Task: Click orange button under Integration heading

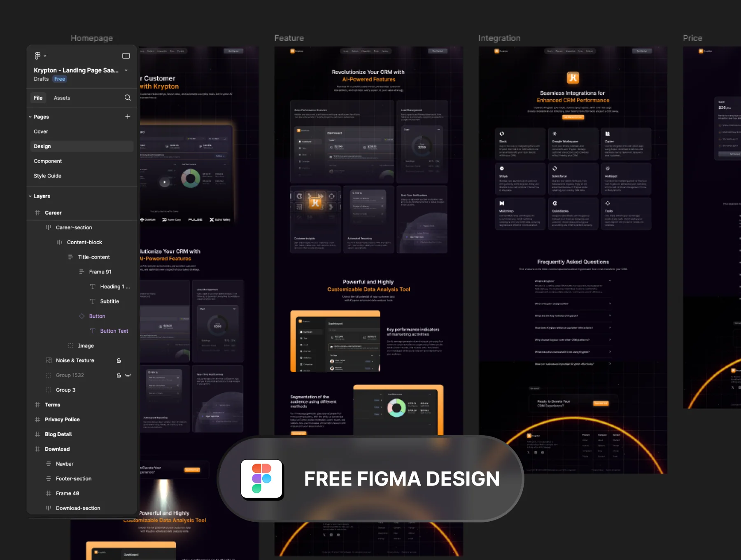Action: 573,117
